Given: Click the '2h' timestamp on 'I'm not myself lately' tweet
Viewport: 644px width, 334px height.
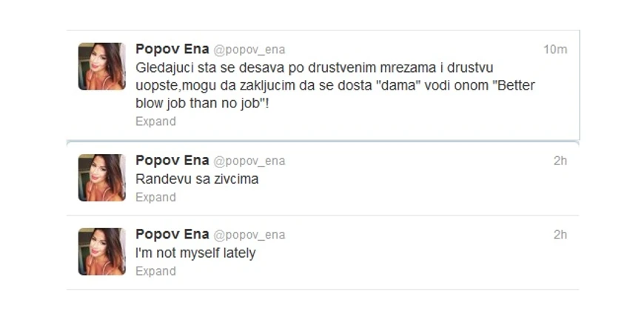Looking at the screenshot, I should [x=560, y=235].
